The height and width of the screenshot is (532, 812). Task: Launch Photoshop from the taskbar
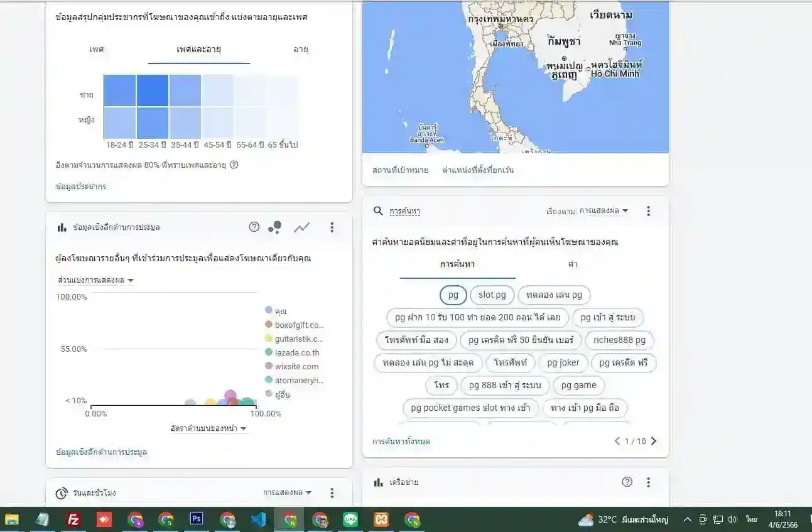coord(196,519)
